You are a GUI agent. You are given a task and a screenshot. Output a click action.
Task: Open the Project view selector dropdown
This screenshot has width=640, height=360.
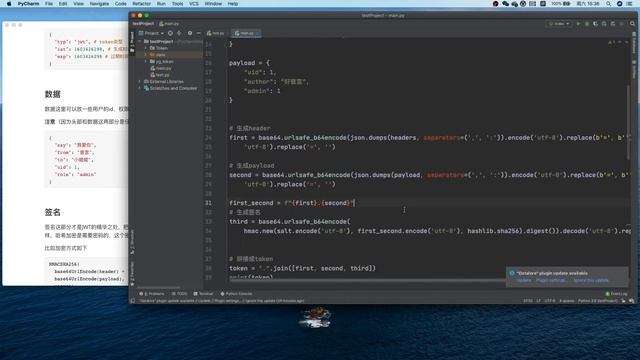151,33
